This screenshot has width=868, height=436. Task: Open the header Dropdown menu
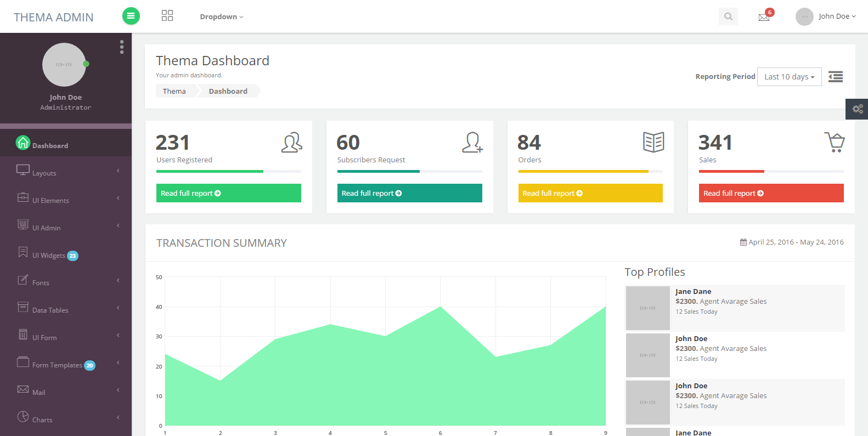coord(221,16)
